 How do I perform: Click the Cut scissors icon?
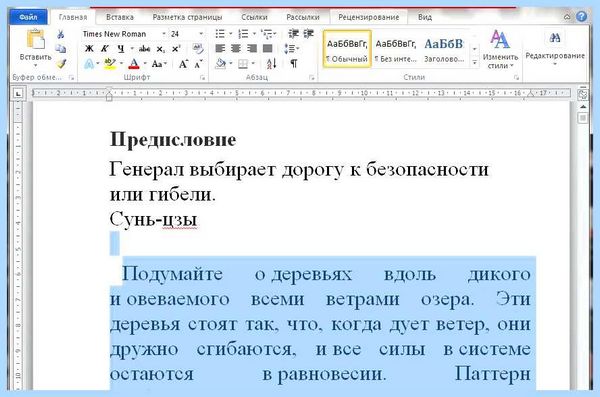tap(60, 34)
